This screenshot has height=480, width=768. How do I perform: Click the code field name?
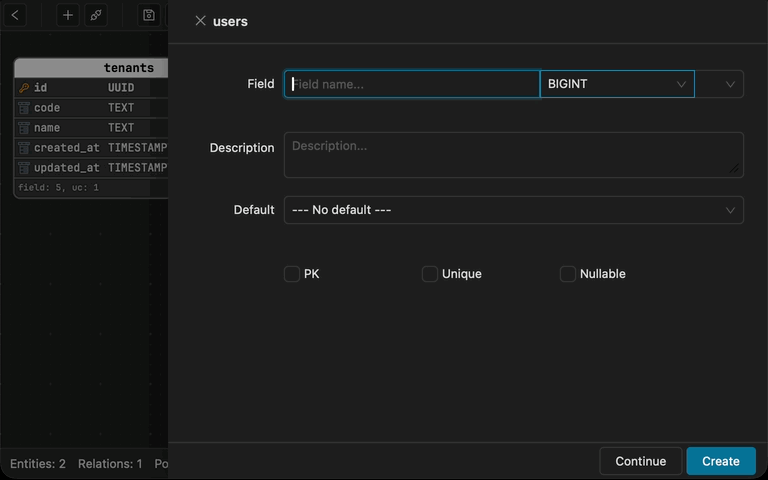coord(47,108)
